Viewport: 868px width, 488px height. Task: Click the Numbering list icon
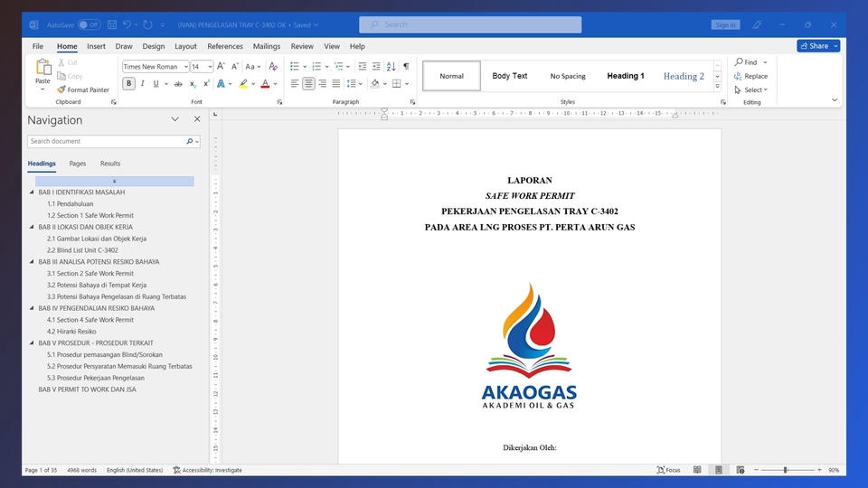(316, 66)
